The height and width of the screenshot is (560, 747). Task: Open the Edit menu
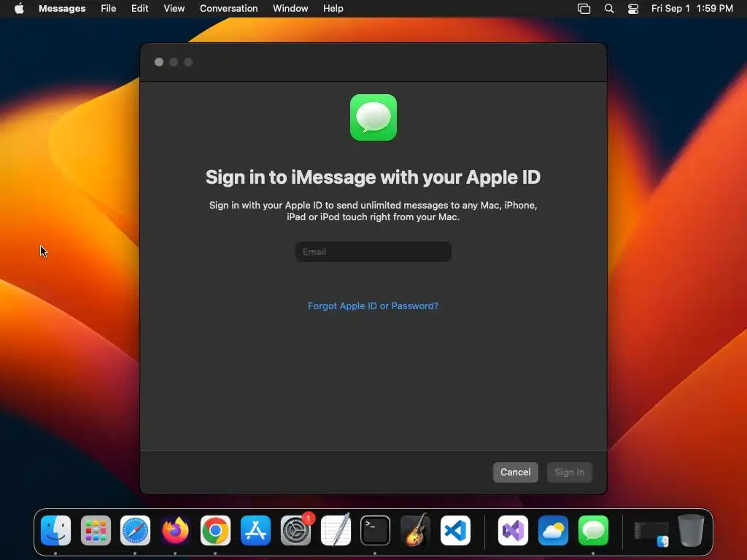139,9
